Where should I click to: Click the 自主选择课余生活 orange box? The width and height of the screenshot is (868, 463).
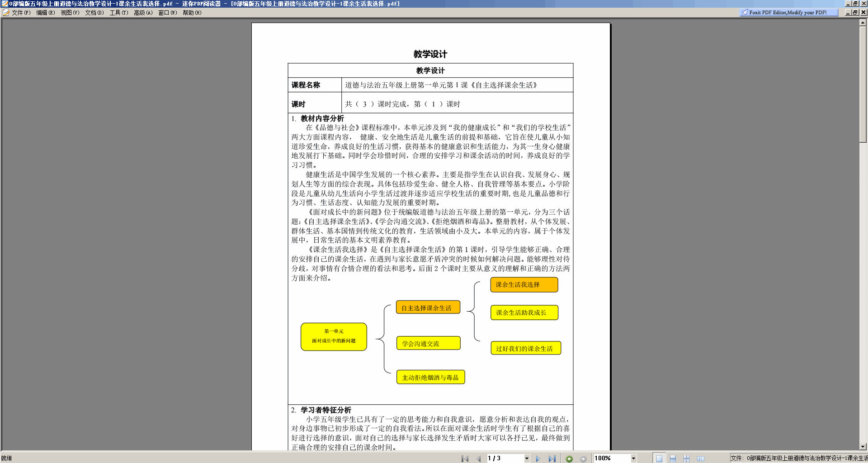(428, 307)
